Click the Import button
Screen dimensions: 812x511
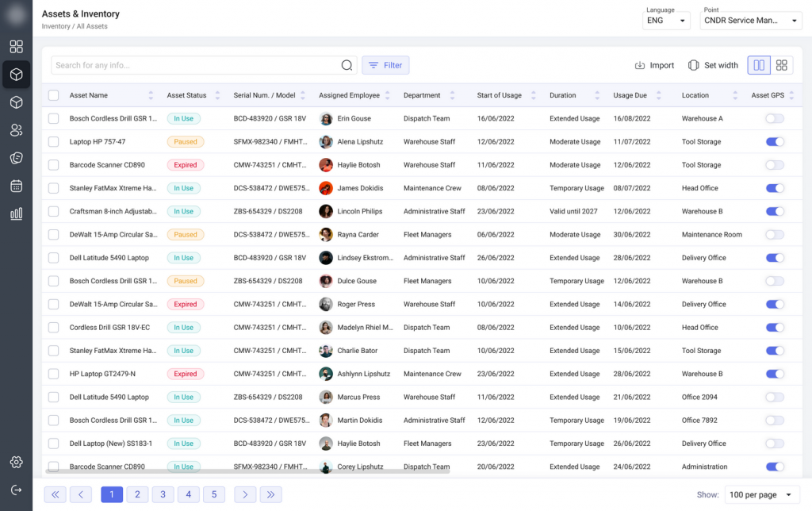pos(654,65)
